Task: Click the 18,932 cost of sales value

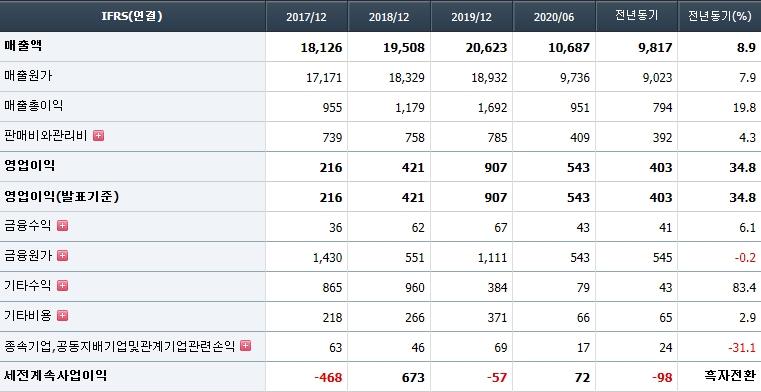Action: [489, 78]
